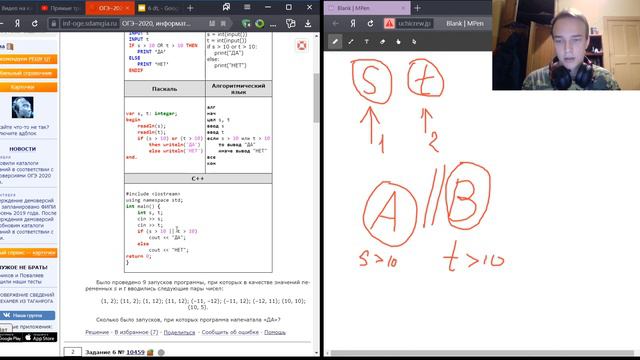Close the active ОГЭ-2020 tab
This screenshot has height=360, width=640.
pyautogui.click(x=127, y=8)
